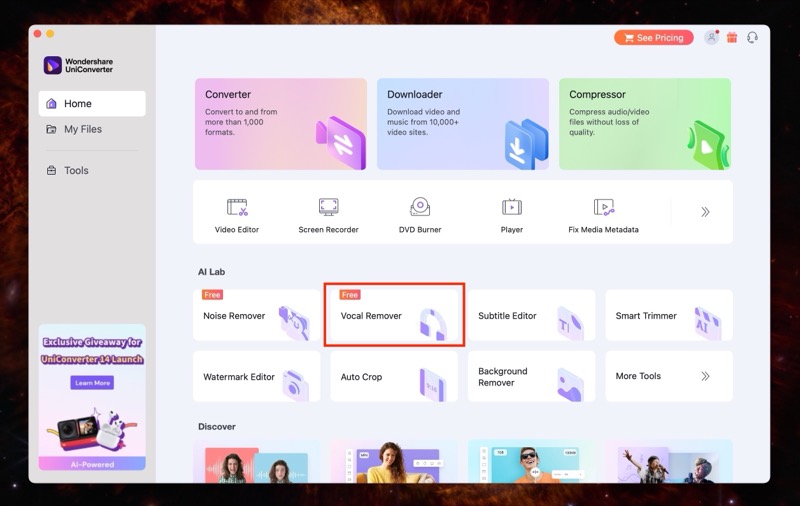Open Fix Media Metadata tool

click(603, 216)
